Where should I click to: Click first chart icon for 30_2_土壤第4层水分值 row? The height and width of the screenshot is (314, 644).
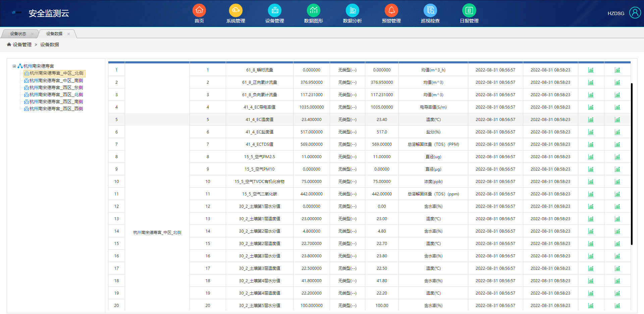coord(591,281)
